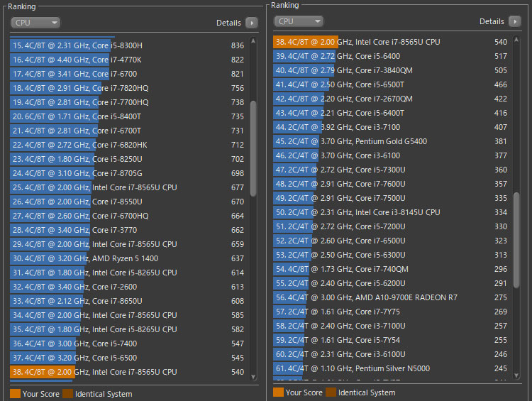532x401 pixels.
Task: Open the CPU dropdown in left Ranking panel
Action: pos(35,23)
